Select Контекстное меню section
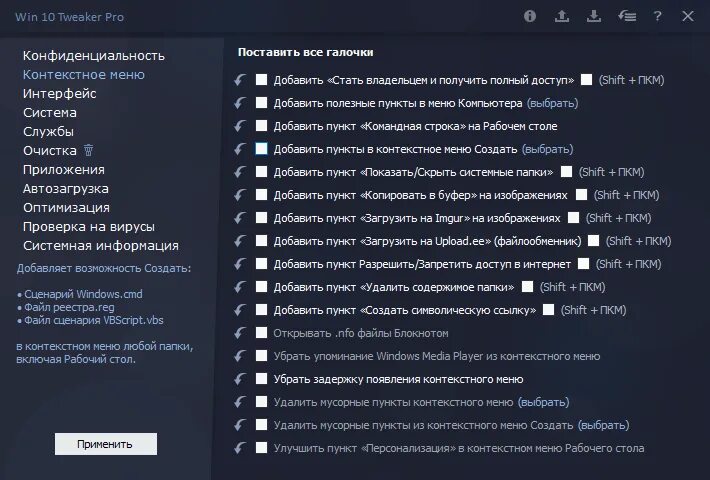 click(84, 75)
